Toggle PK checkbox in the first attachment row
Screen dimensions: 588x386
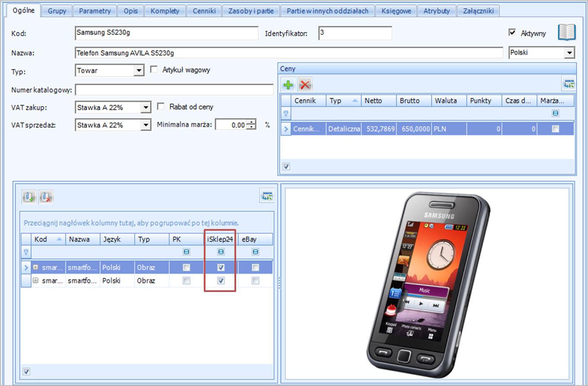pyautogui.click(x=186, y=267)
